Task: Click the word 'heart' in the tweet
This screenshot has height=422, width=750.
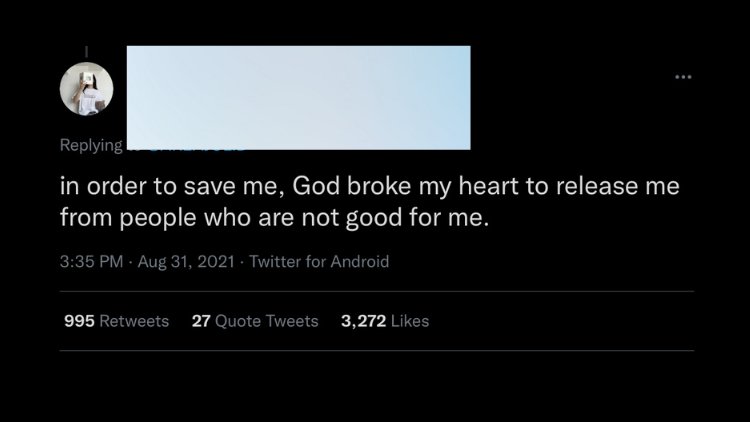Action: click(x=488, y=186)
